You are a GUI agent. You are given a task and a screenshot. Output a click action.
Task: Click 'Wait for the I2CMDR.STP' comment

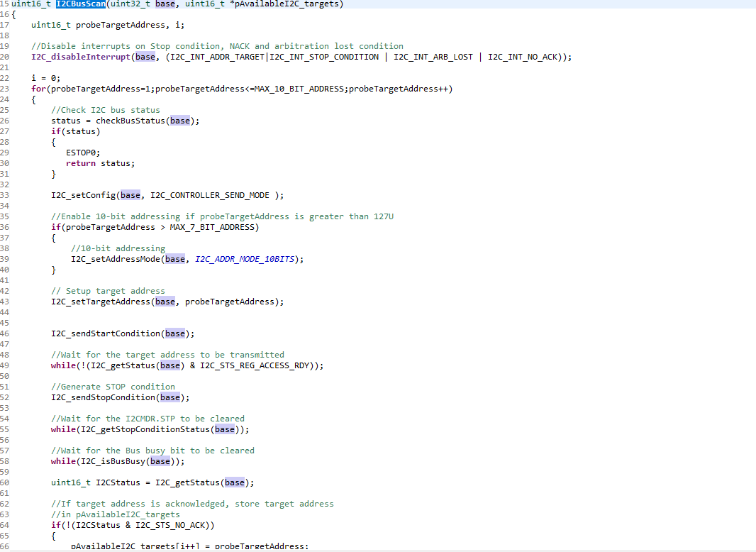point(148,419)
